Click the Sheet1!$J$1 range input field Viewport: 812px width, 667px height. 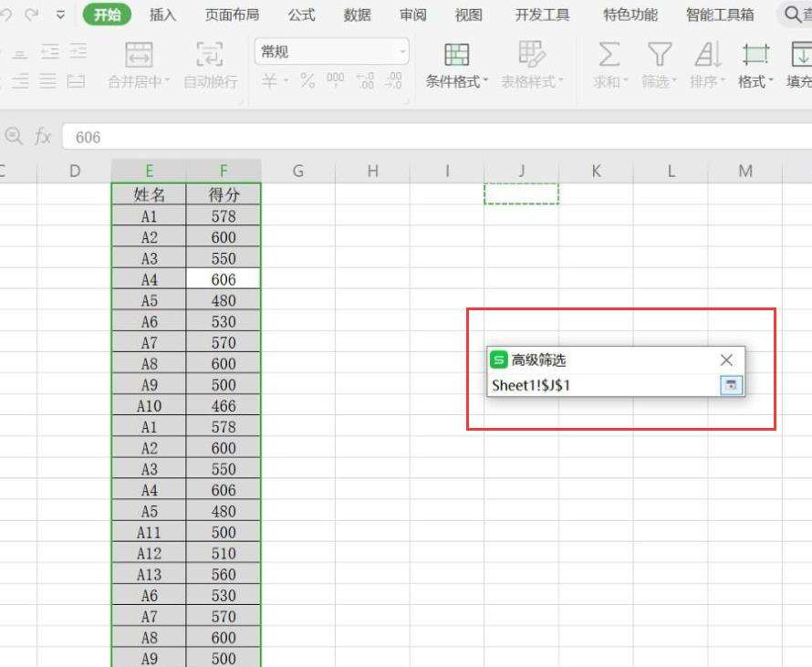(604, 385)
